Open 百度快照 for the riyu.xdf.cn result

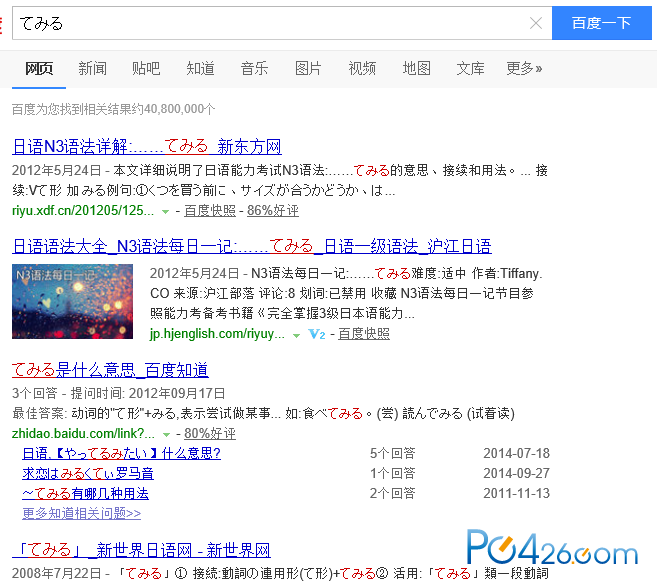click(x=210, y=210)
